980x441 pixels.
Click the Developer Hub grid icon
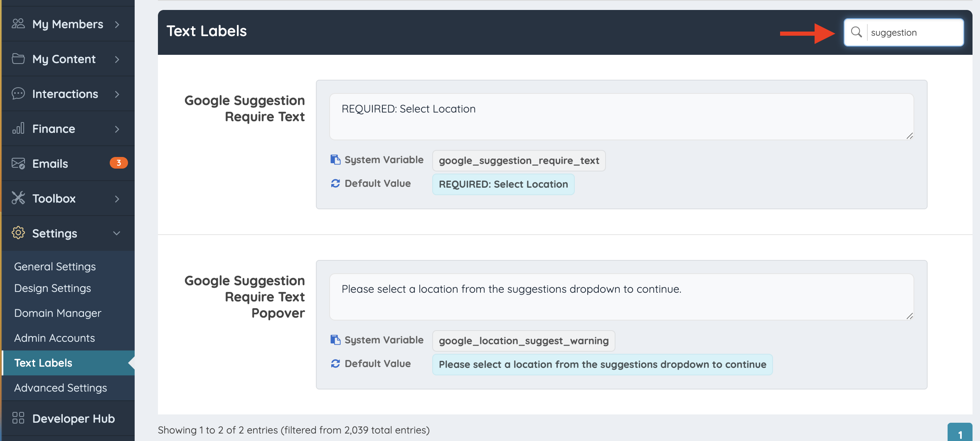click(x=18, y=418)
